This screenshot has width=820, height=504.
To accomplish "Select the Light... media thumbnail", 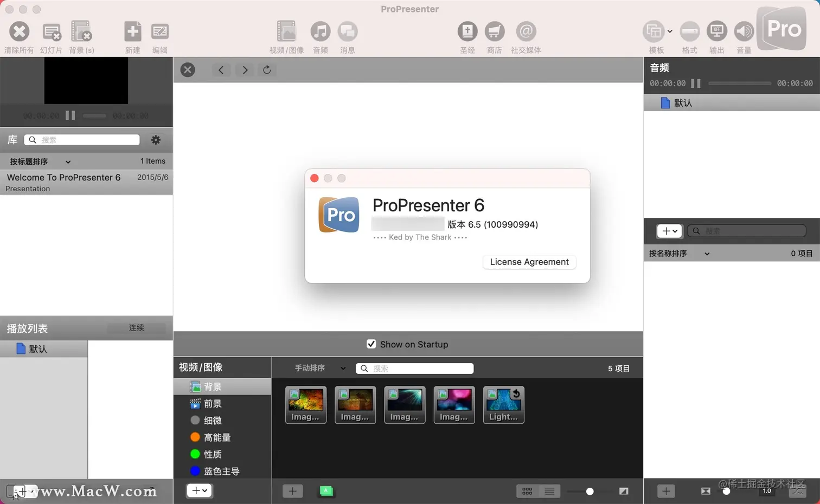I will point(504,405).
